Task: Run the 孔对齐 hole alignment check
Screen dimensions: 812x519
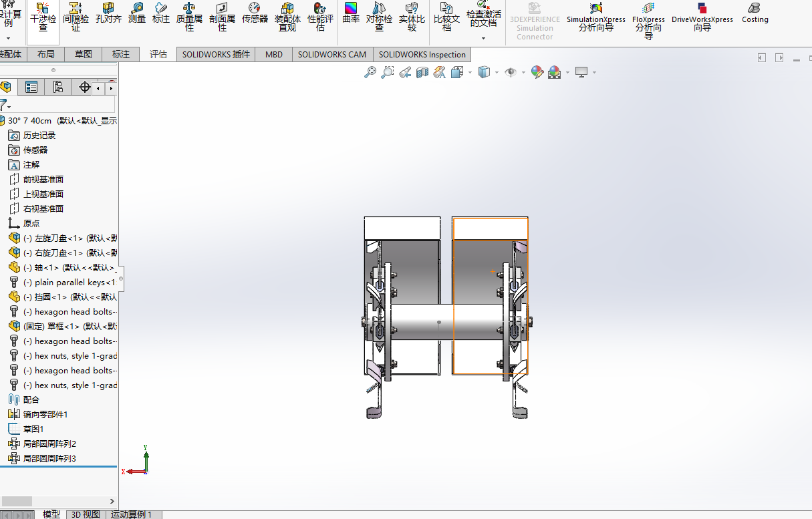Action: [108, 13]
